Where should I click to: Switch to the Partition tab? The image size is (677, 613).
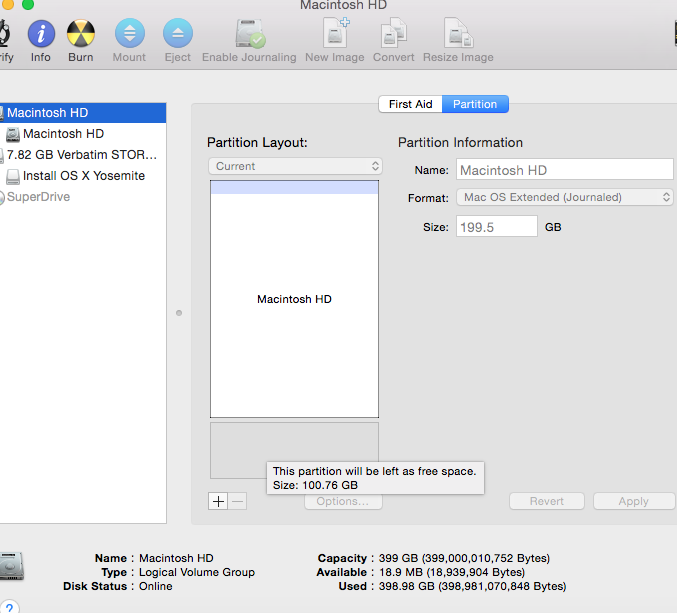(475, 104)
